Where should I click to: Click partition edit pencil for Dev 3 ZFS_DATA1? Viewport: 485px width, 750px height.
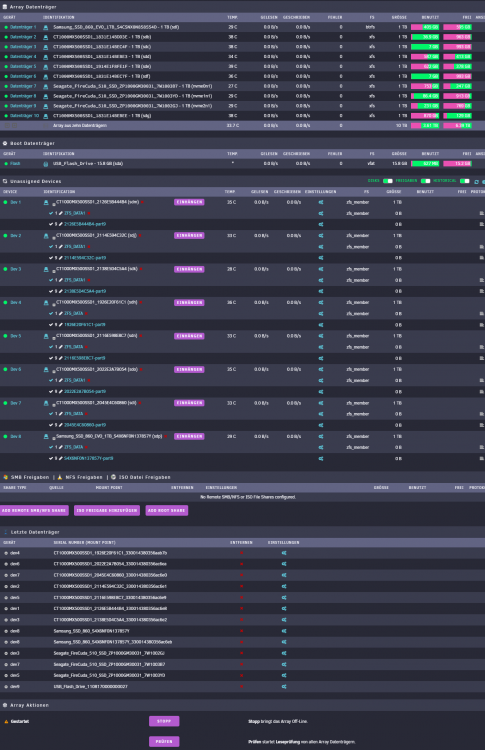click(x=60, y=280)
